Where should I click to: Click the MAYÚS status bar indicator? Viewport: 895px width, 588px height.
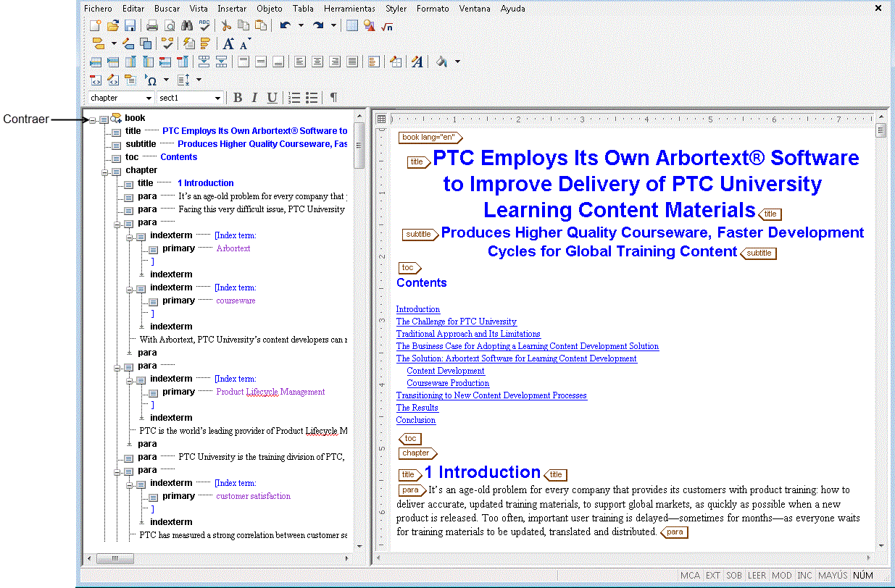(x=833, y=576)
